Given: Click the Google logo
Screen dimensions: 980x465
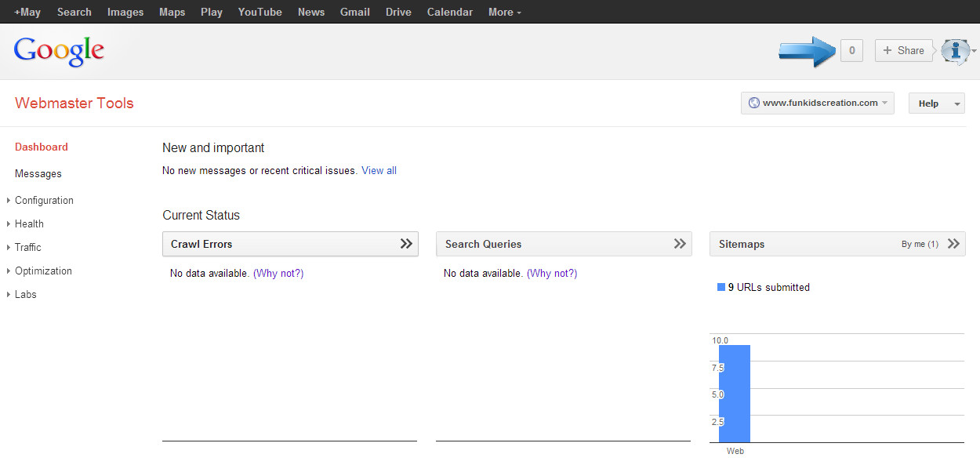Looking at the screenshot, I should point(59,52).
